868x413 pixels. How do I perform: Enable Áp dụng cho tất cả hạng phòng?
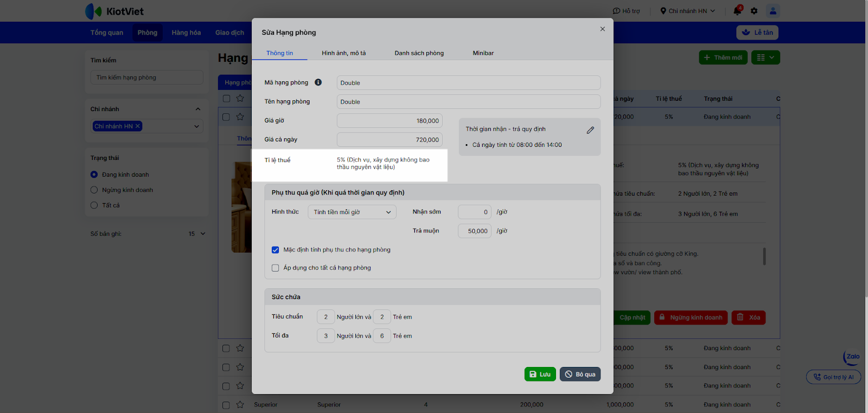[275, 268]
